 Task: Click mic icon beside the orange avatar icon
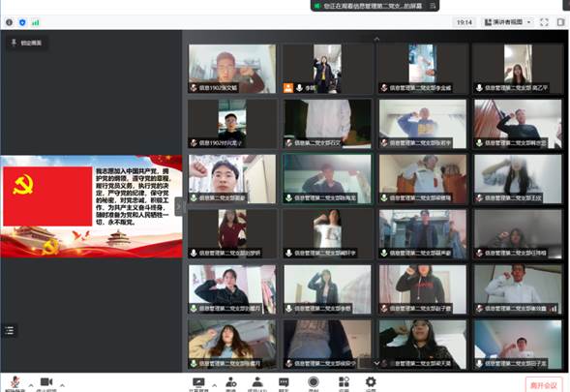click(299, 88)
